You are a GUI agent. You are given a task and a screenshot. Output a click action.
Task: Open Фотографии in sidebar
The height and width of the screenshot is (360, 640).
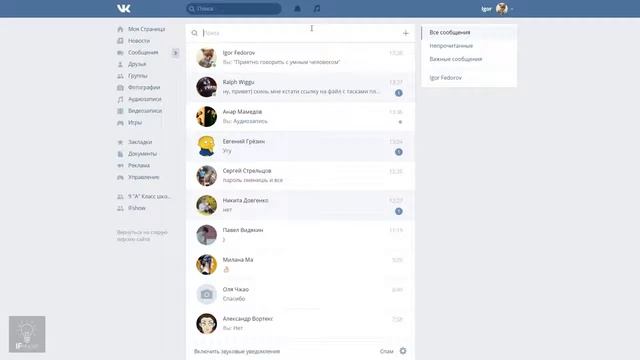pyautogui.click(x=144, y=87)
